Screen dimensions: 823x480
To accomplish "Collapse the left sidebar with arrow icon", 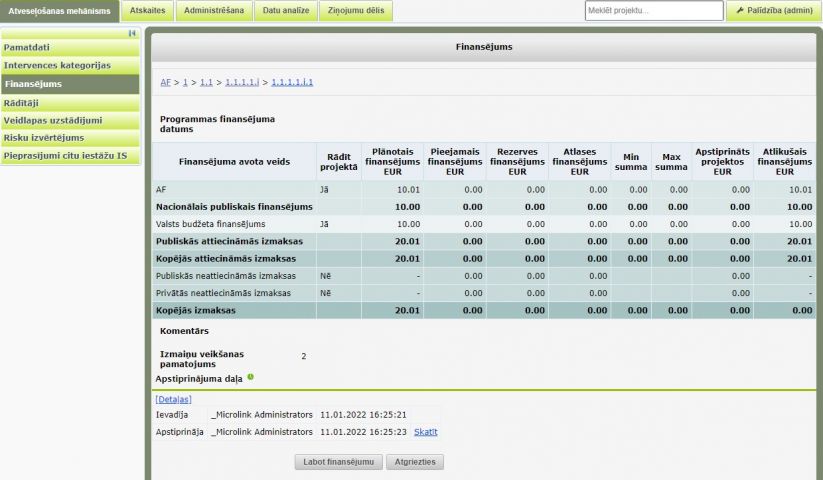I will click(x=133, y=33).
